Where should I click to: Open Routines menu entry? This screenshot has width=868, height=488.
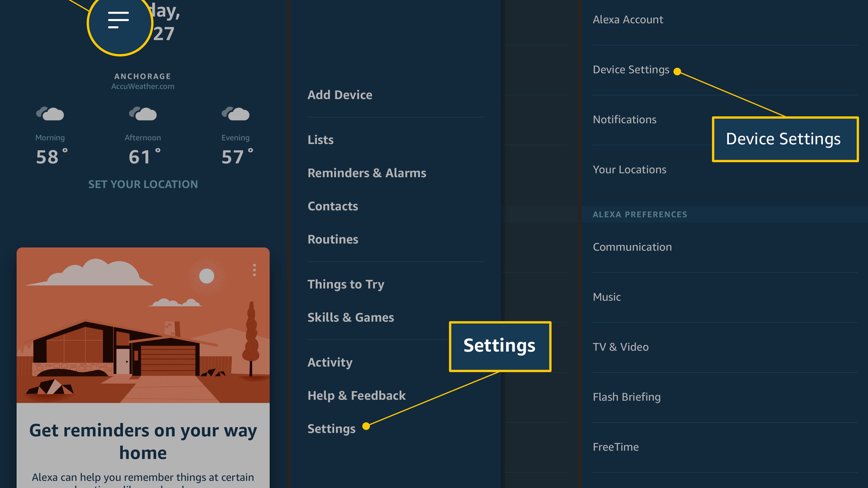click(333, 239)
